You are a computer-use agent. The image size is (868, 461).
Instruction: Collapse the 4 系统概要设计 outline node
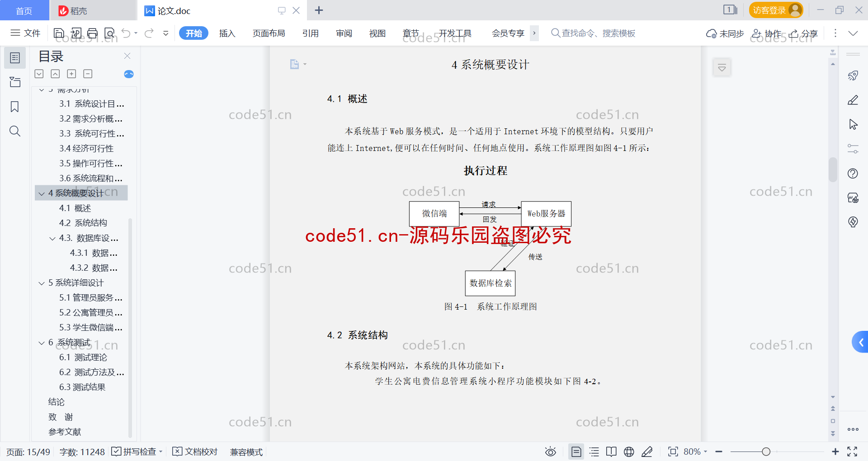click(42, 193)
